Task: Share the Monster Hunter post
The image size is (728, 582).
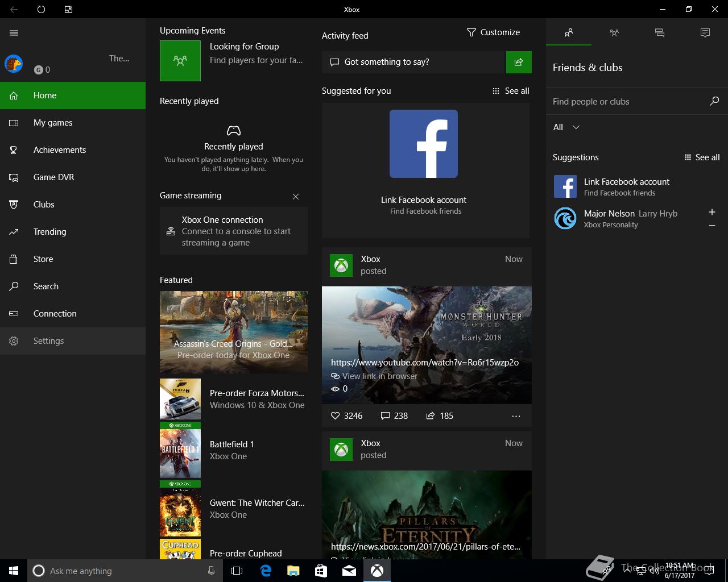Action: 440,416
